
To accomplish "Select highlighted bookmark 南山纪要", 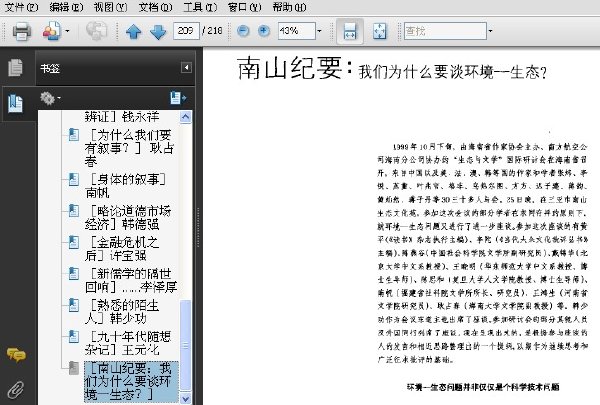I will point(131,381).
